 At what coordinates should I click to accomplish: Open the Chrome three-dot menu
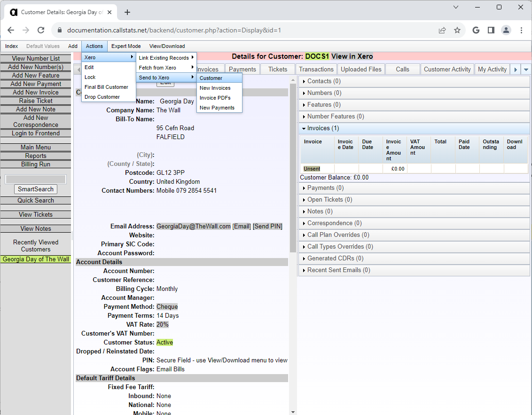coord(521,30)
